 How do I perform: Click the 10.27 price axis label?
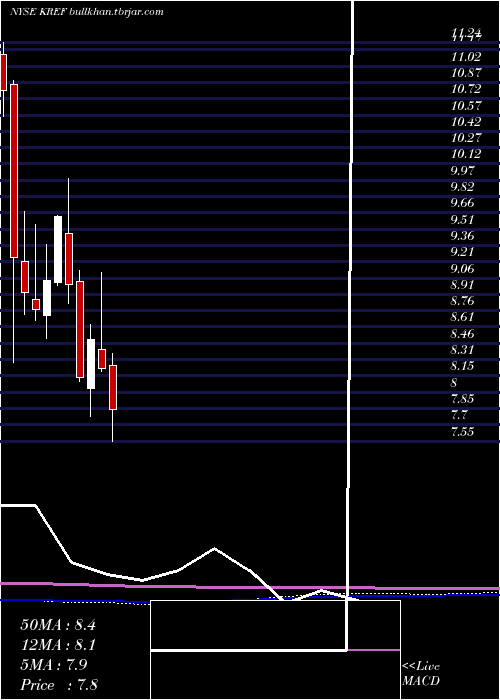(466, 138)
